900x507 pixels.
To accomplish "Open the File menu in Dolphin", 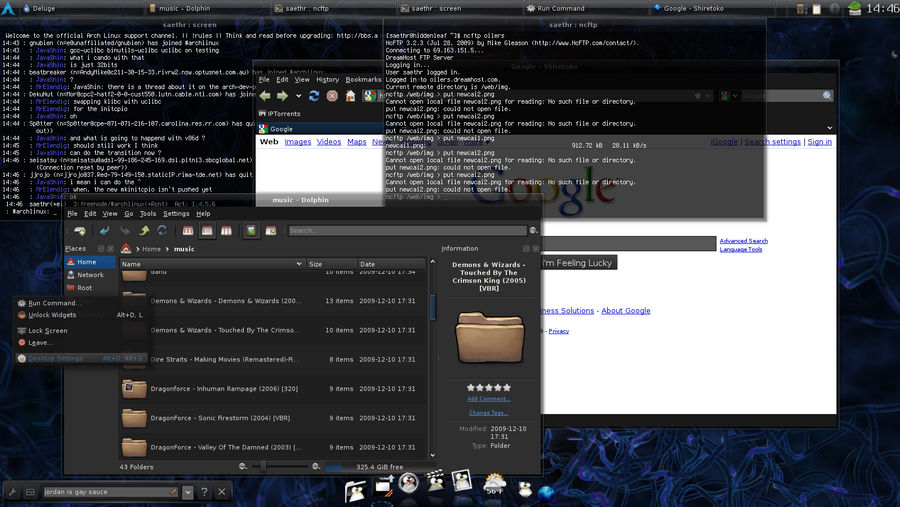I will [x=72, y=214].
